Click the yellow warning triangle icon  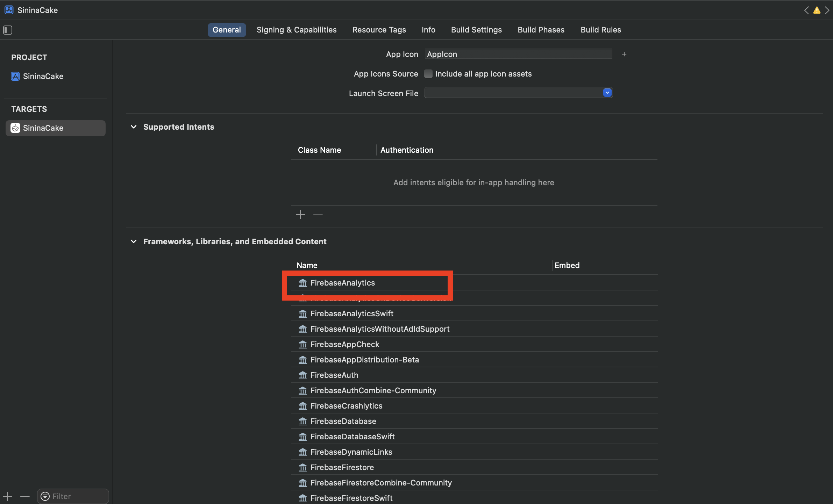(x=817, y=10)
